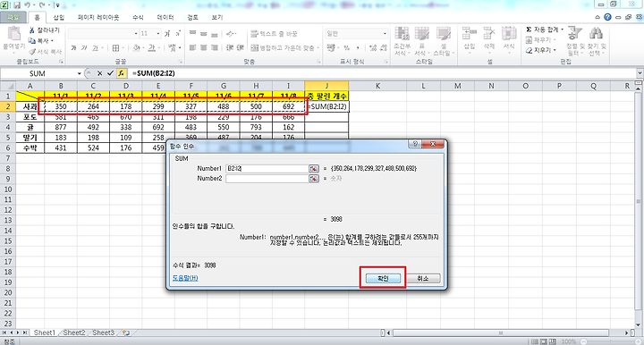The height and width of the screenshot is (345, 644).
Task: Click the decrease indent icon
Action: [230, 48]
